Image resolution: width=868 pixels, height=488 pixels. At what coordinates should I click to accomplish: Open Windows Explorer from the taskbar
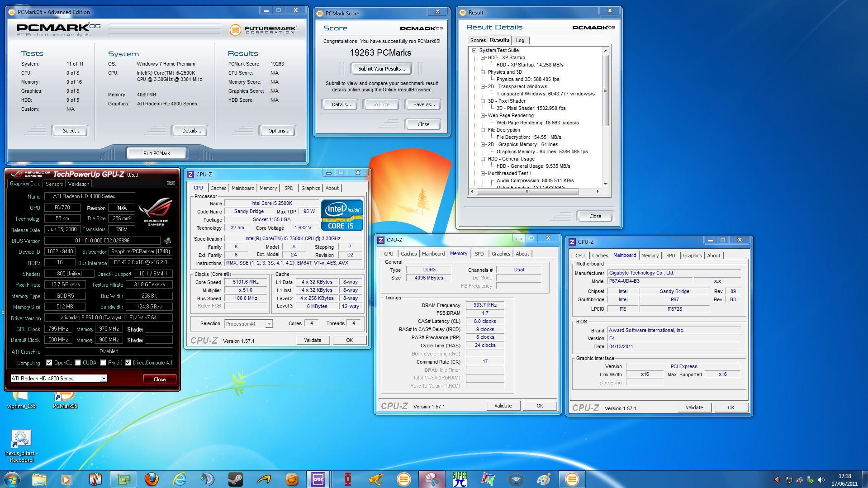point(39,479)
